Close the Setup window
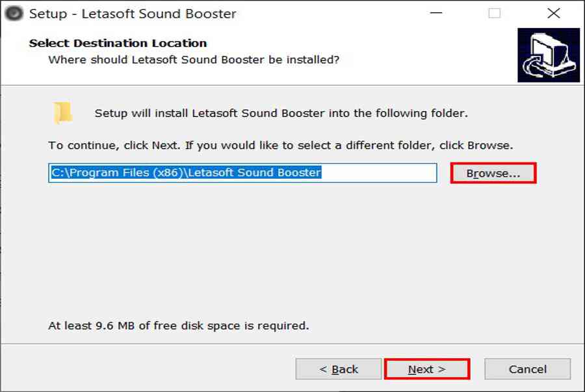This screenshot has width=585, height=392. 553,13
